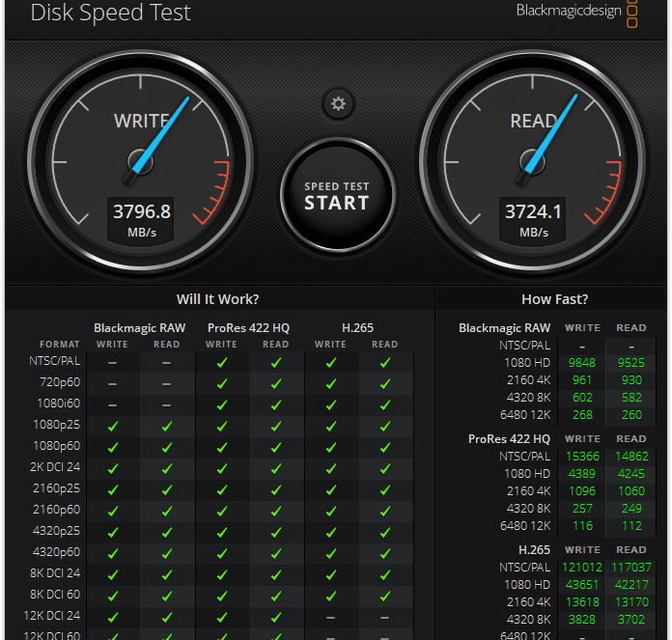Open the settings gear icon
Viewport: 672px width, 640px height.
[338, 103]
